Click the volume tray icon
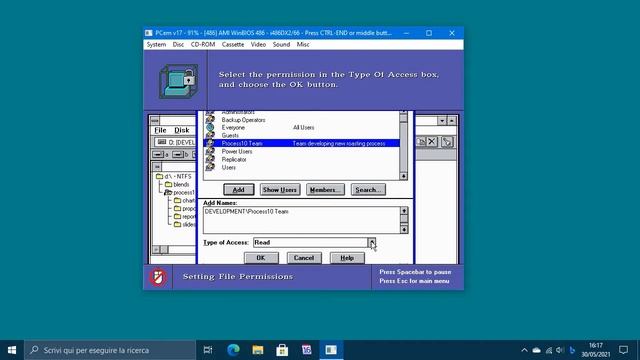Viewport: 640px width, 360px height. [x=560, y=350]
